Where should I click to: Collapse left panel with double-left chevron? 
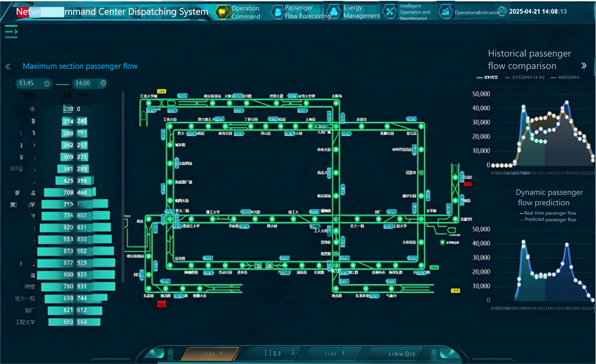tap(8, 66)
